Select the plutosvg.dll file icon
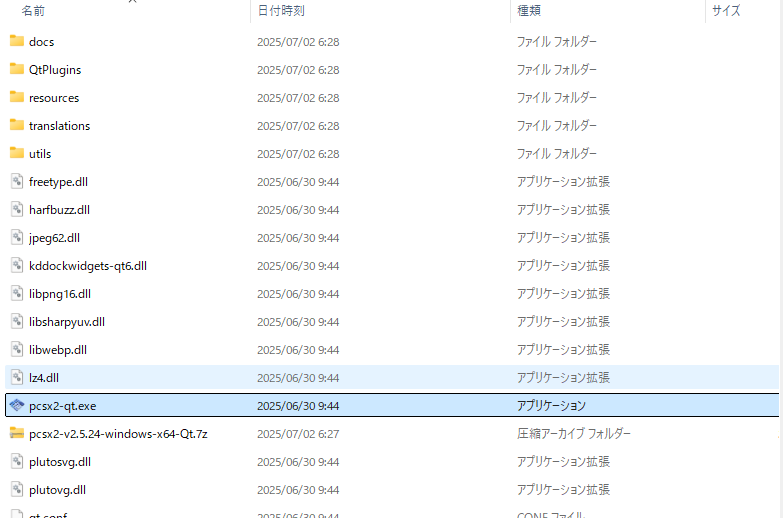 click(x=17, y=461)
